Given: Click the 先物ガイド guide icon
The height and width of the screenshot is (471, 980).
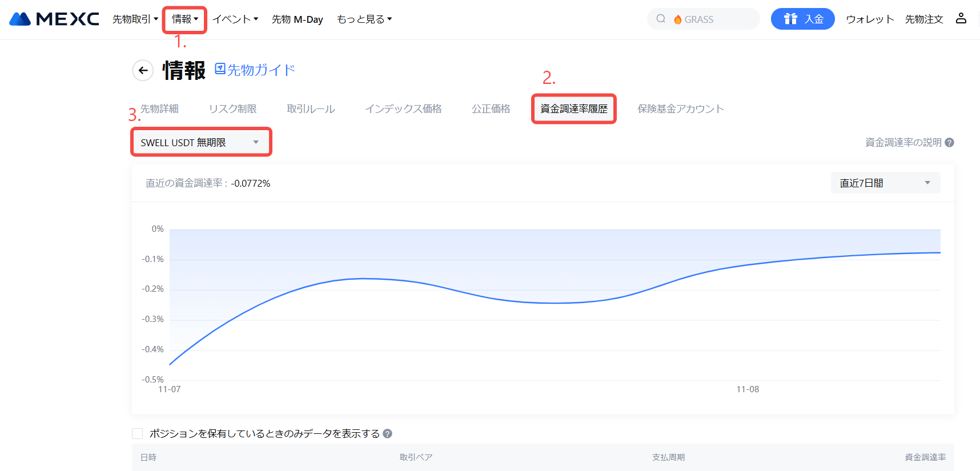Looking at the screenshot, I should pyautogui.click(x=220, y=69).
